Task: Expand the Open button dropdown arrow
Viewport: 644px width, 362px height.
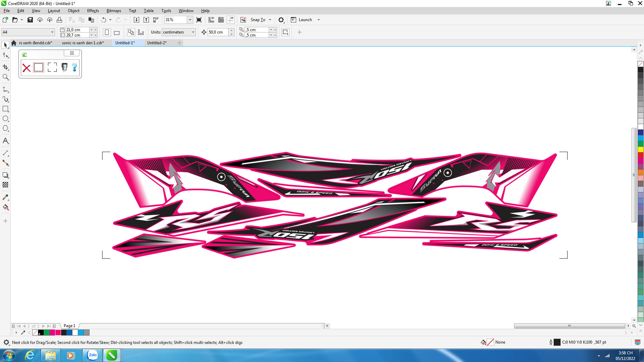Action: pyautogui.click(x=22, y=20)
